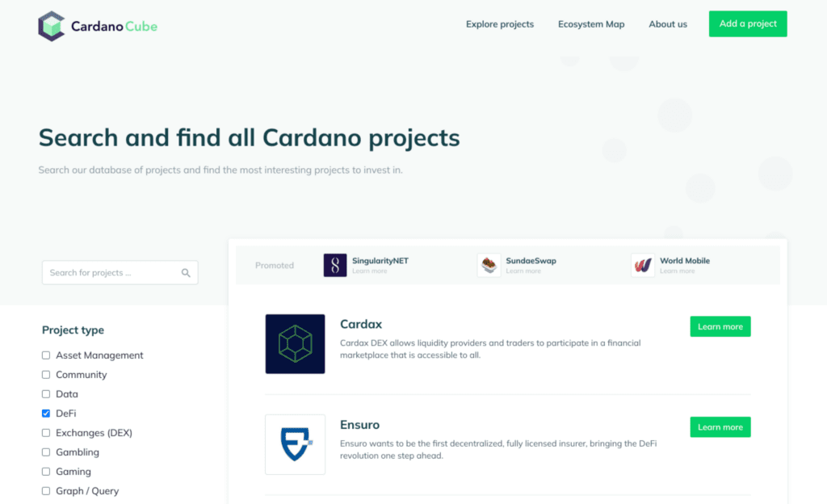Check the Exchanges (DEX) checkbox

(46, 433)
